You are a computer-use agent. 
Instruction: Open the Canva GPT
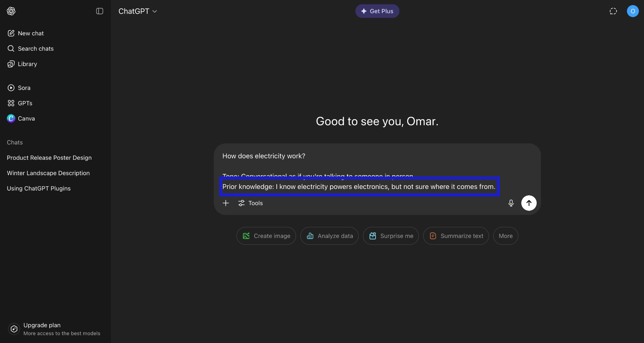(x=26, y=119)
